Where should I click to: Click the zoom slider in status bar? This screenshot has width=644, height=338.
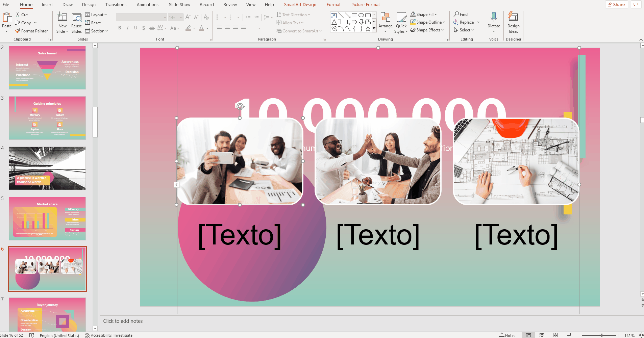[x=601, y=335]
